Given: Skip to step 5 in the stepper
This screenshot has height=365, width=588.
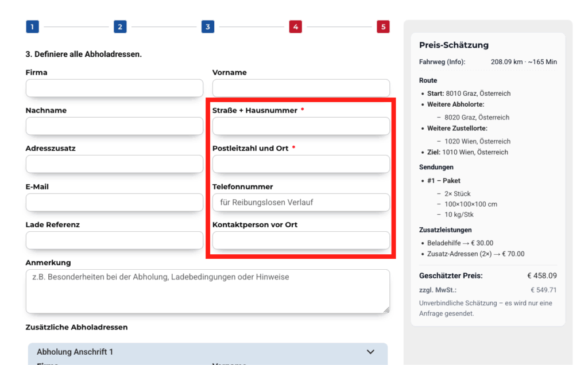Looking at the screenshot, I should pos(383,27).
